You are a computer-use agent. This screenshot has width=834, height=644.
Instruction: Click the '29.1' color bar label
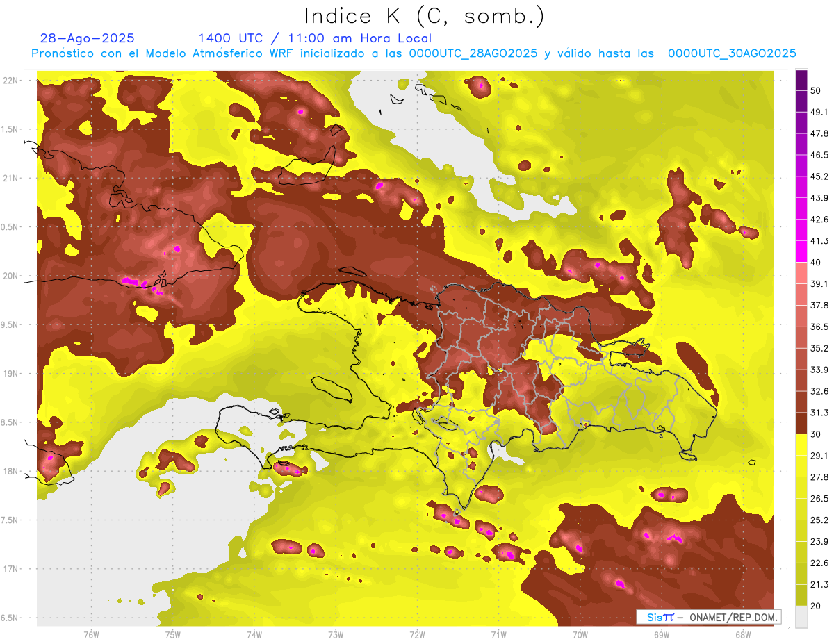(x=819, y=456)
